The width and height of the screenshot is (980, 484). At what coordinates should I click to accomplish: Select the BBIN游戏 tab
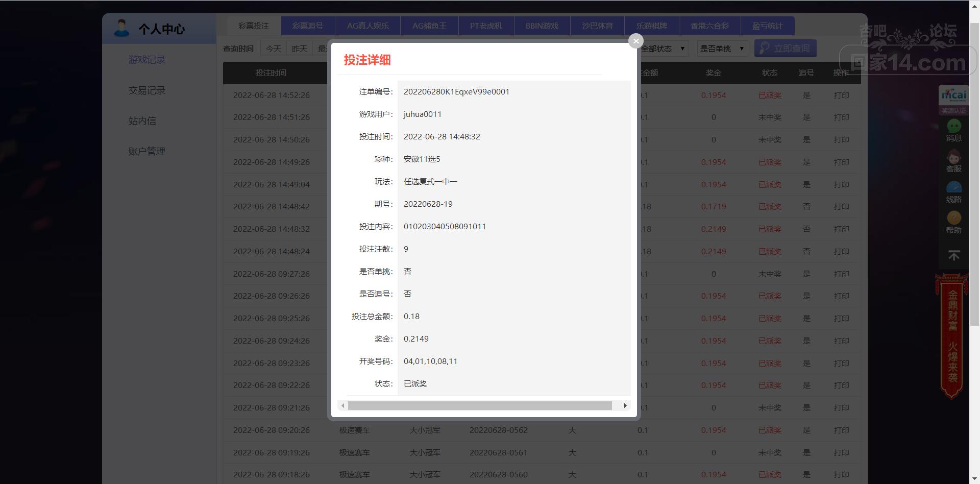click(x=542, y=26)
